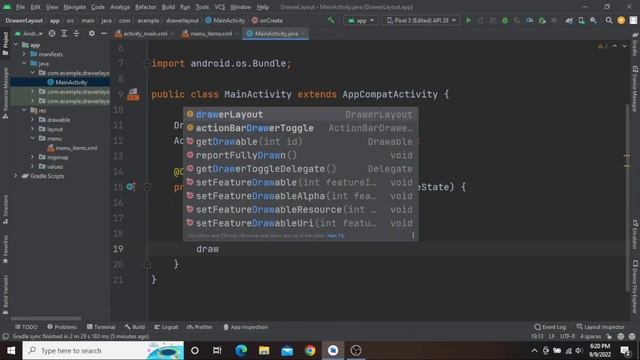Screen dimensions: 640x360
Task: Expand the drawable folder
Action: point(33,120)
